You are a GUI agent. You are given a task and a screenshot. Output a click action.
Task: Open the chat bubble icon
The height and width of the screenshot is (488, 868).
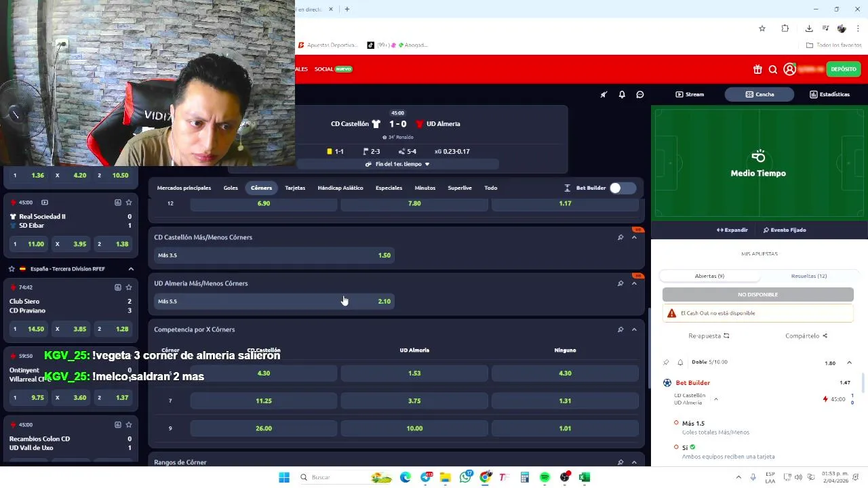[x=640, y=94]
